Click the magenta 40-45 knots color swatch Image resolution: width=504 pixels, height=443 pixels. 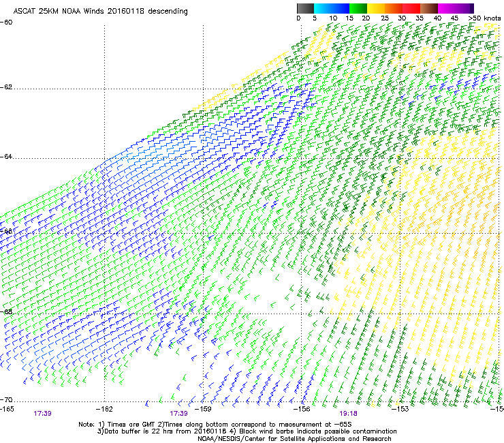click(x=447, y=8)
